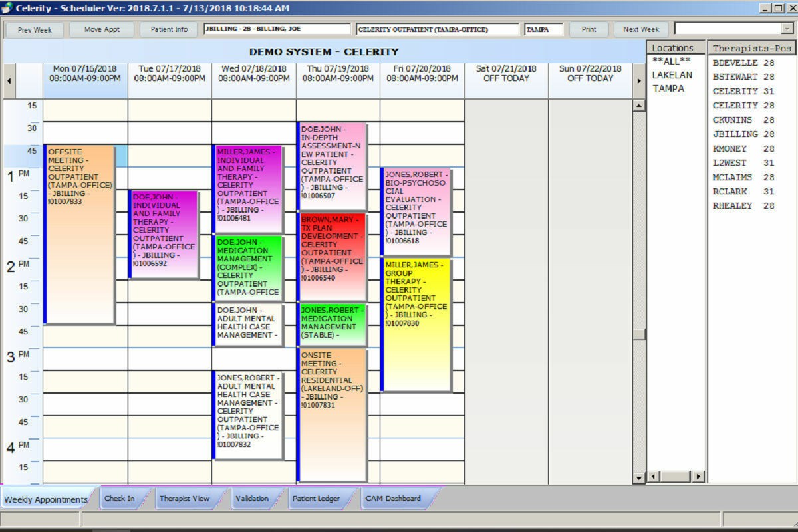Go to previous week
The height and width of the screenshot is (532, 798).
(35, 29)
